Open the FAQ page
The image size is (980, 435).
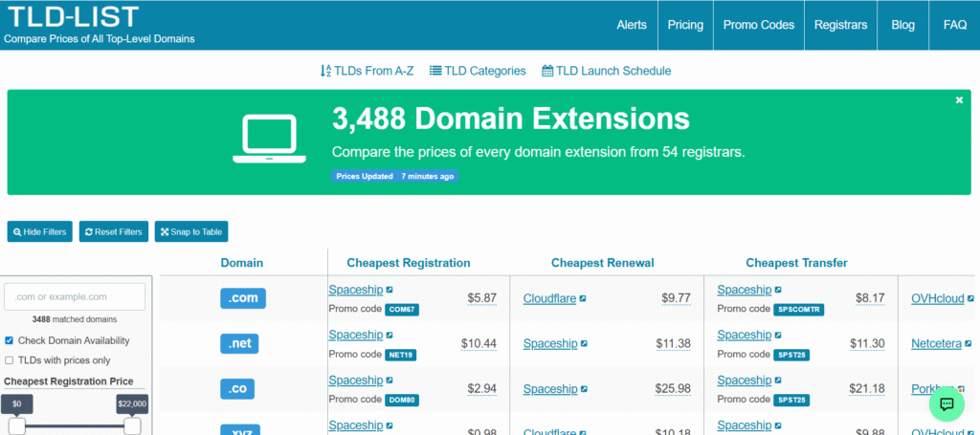click(x=955, y=25)
